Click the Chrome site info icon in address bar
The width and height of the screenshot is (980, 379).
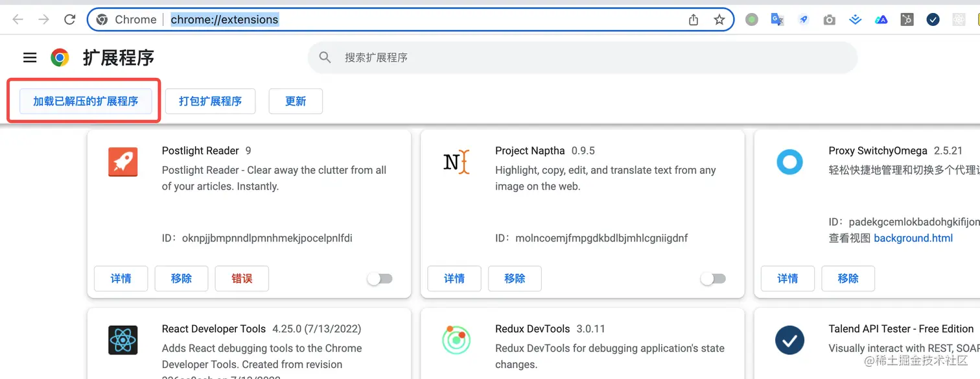tap(102, 19)
